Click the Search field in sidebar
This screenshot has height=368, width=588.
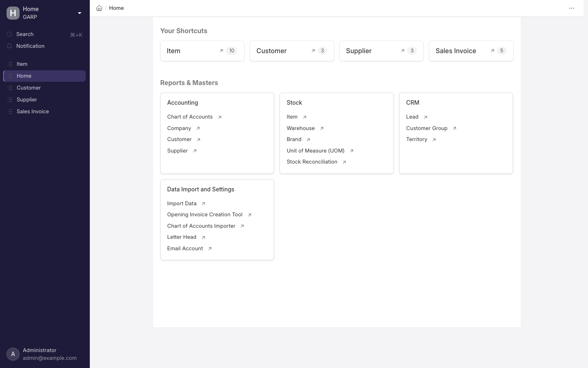(45, 34)
